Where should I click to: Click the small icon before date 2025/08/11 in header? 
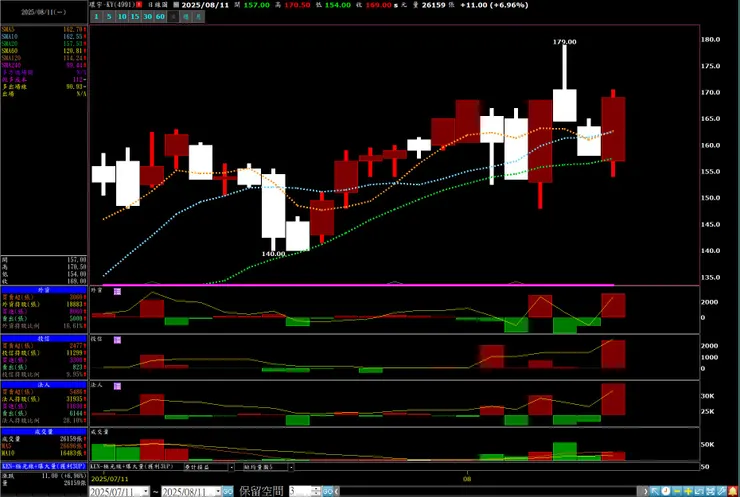176,5
